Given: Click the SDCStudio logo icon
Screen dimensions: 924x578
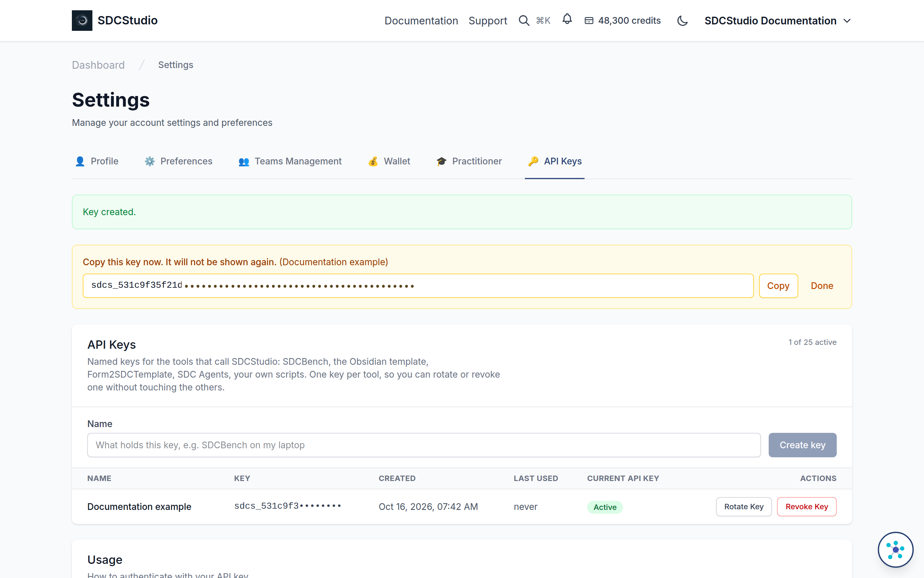Looking at the screenshot, I should coord(82,20).
